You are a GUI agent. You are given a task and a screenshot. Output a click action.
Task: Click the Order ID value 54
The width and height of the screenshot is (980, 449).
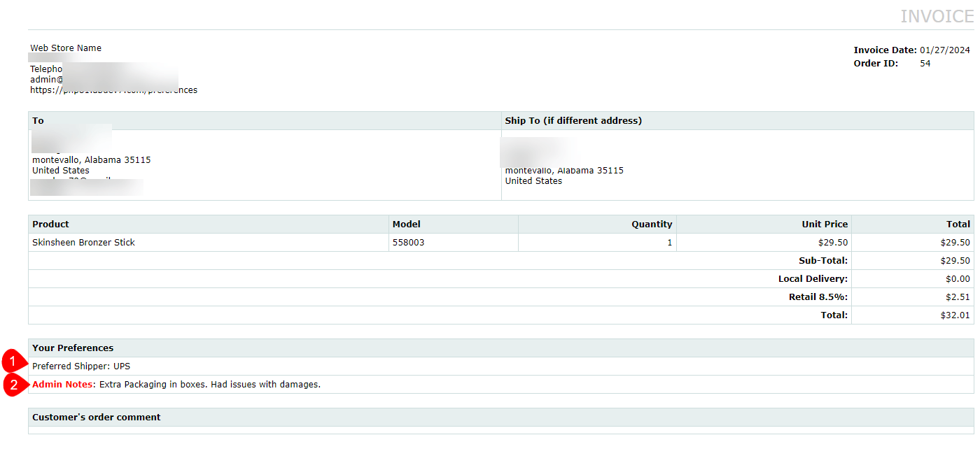pyautogui.click(x=925, y=64)
